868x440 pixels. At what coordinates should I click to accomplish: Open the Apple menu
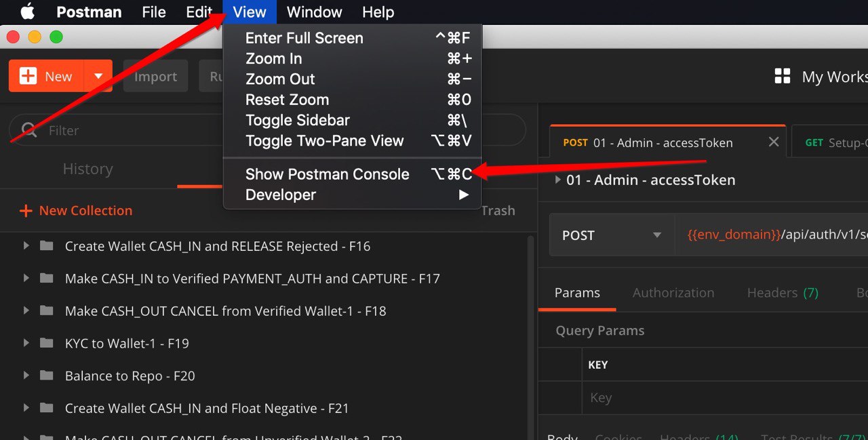click(x=27, y=12)
